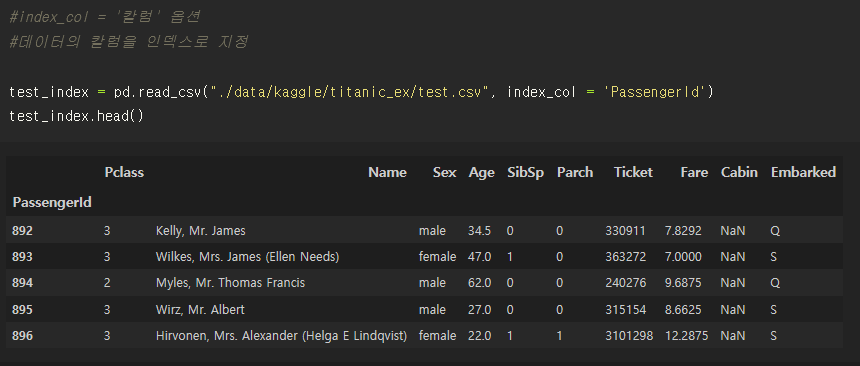Select index value 893
Screen dimensions: 860x366
[x=22, y=257]
